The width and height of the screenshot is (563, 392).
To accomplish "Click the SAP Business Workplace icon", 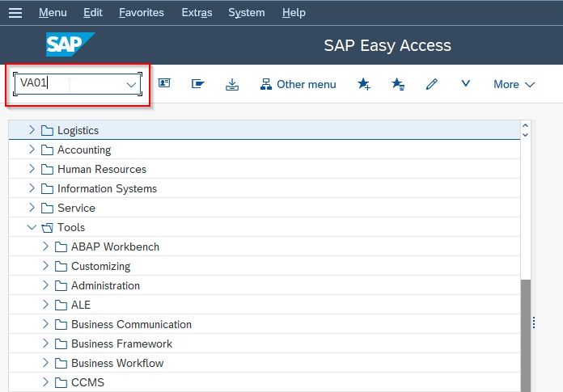I will pos(164,83).
